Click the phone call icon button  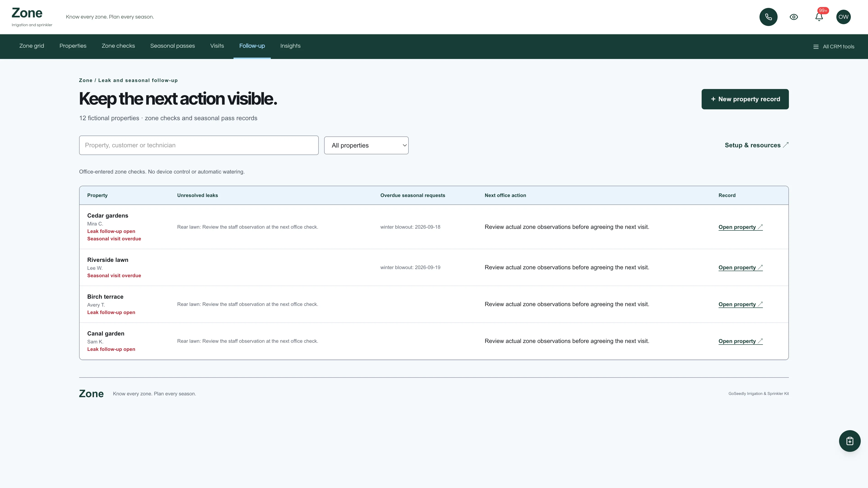768,17
